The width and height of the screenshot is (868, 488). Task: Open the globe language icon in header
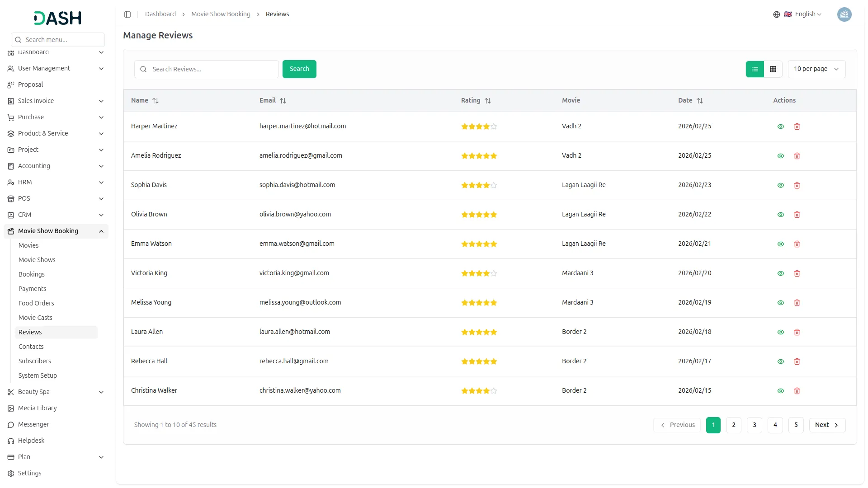coord(777,14)
